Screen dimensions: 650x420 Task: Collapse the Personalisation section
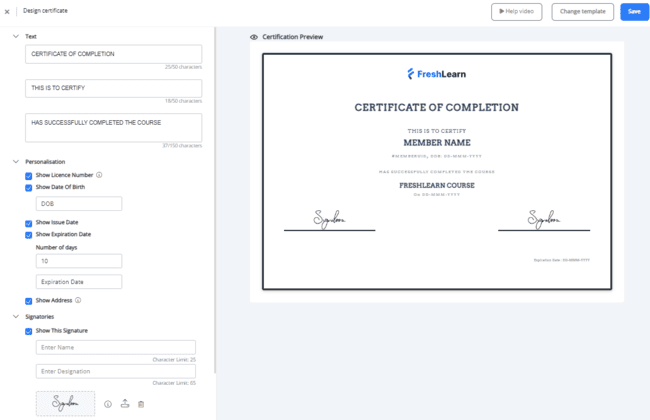pyautogui.click(x=16, y=162)
